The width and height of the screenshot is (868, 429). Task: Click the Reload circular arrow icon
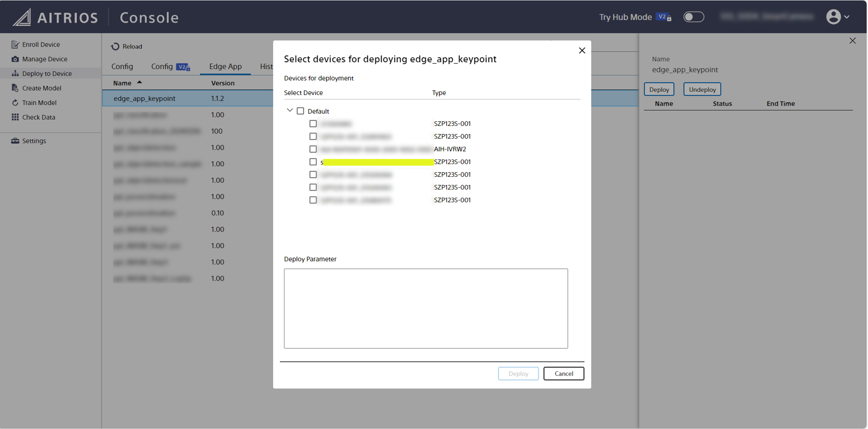tap(115, 47)
